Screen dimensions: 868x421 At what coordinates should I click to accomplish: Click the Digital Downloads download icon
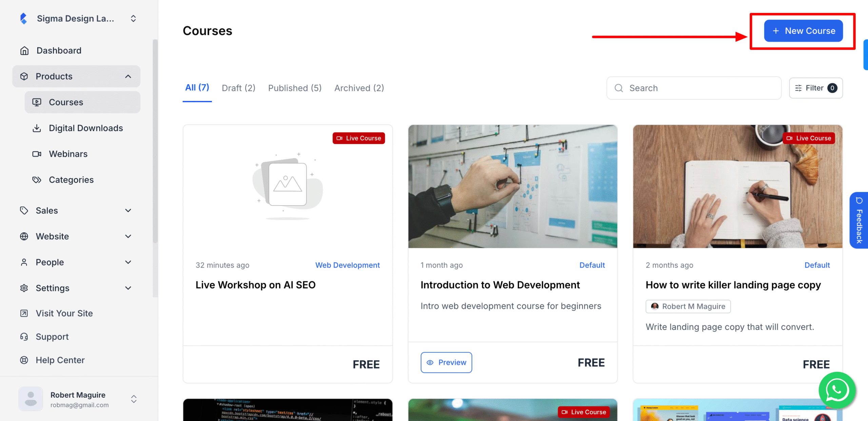[x=37, y=128]
